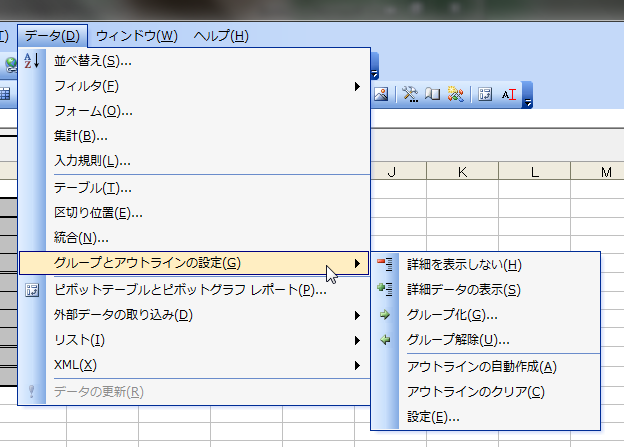Choose グループ解除(U)... in the submenu
624x447 pixels.
(x=486, y=340)
